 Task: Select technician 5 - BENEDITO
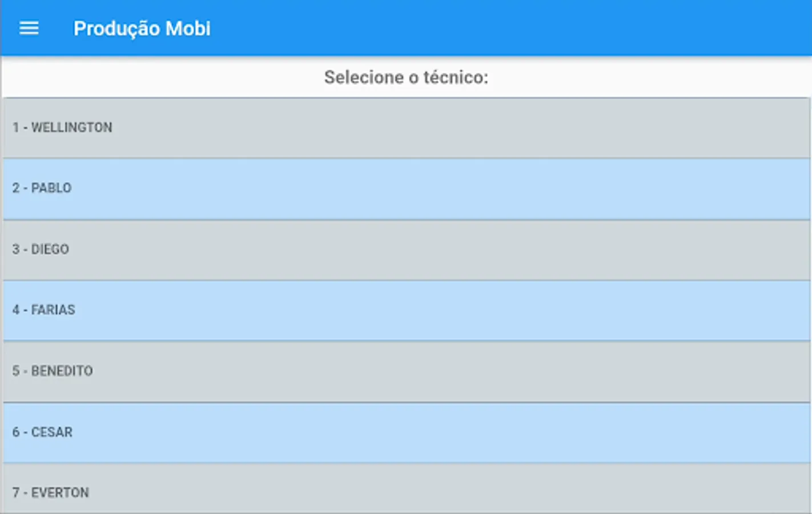(x=405, y=371)
